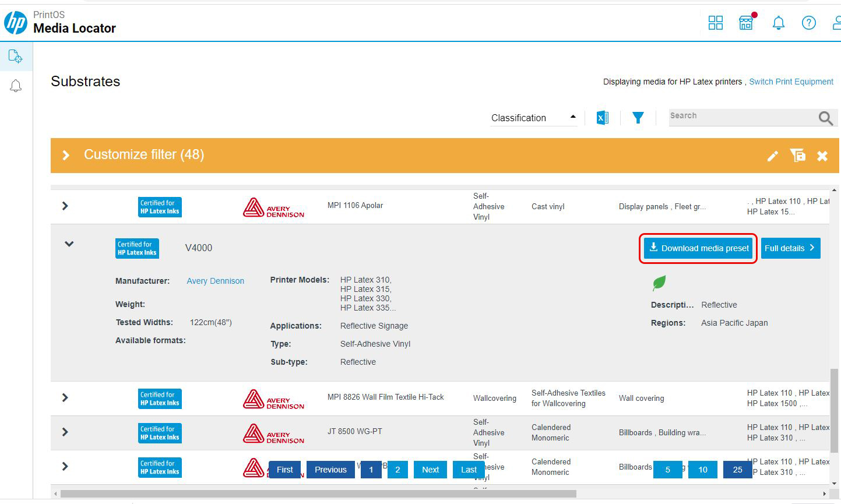Click the Search input field
Image resolution: width=841 pixels, height=504 pixels.
click(x=743, y=117)
